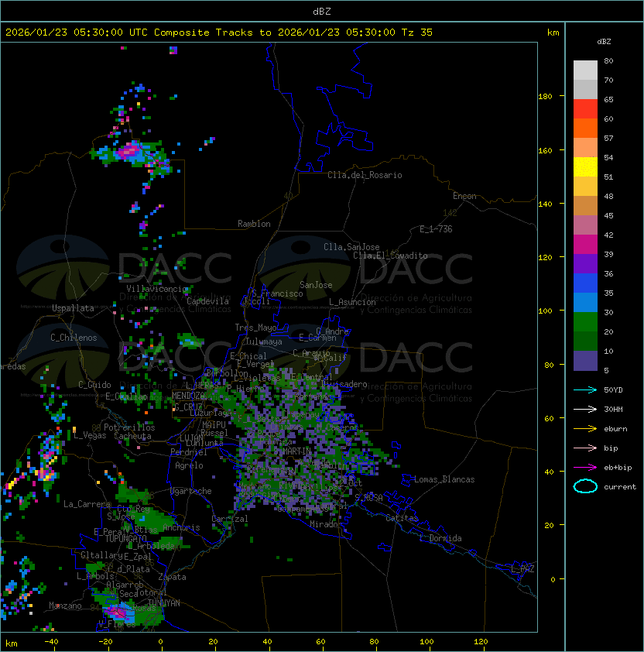Click the L_Asuncion place label
644x652 pixels.
(352, 302)
